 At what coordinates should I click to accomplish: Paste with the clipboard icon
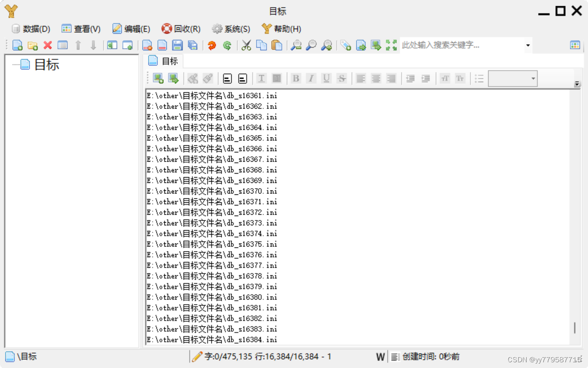click(277, 45)
